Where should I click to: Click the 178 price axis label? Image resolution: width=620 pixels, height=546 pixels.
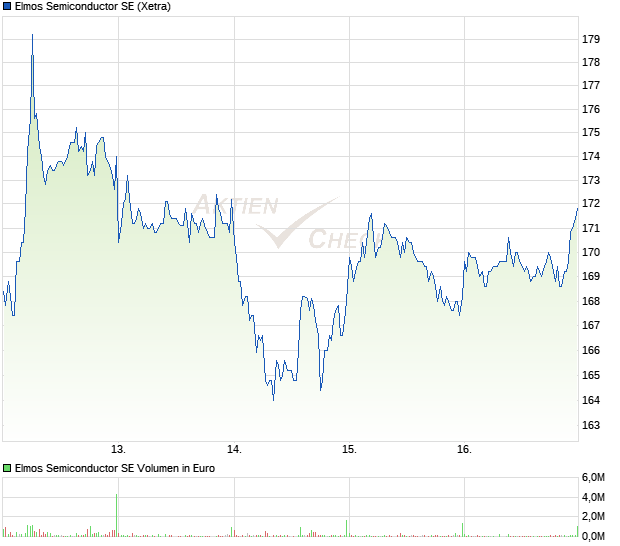pos(591,62)
